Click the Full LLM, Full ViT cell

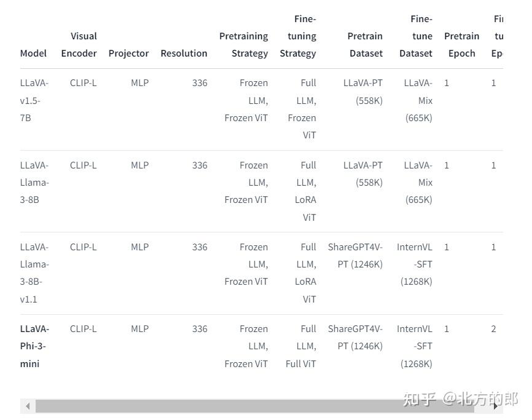(x=301, y=346)
